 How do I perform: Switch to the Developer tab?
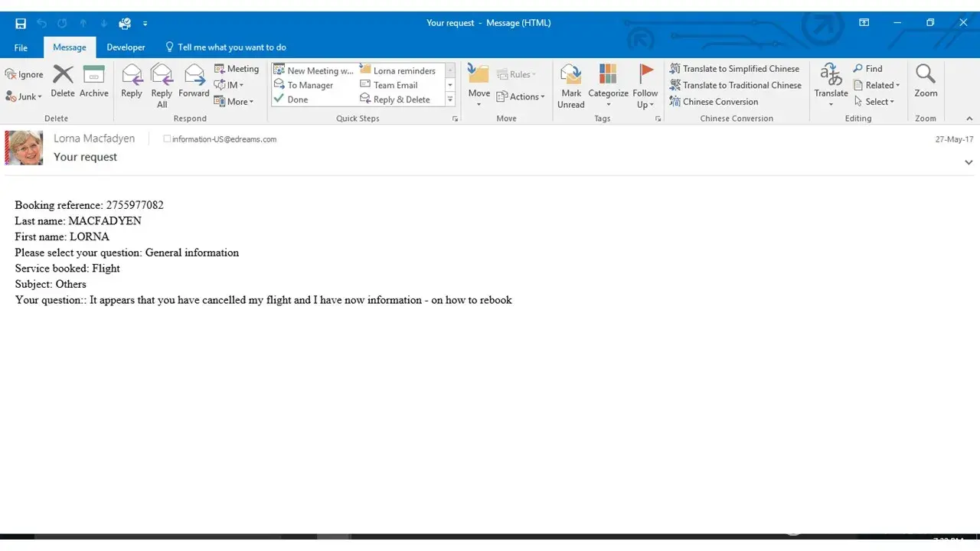pyautogui.click(x=126, y=47)
